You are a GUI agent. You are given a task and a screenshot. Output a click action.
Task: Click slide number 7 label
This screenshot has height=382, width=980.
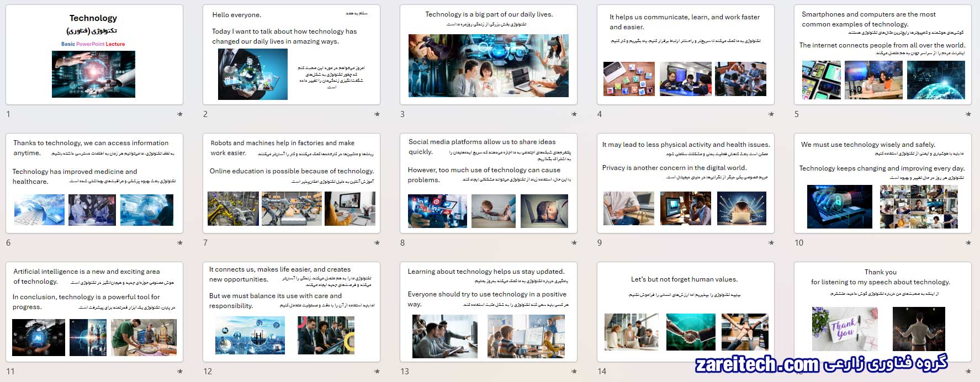click(205, 243)
